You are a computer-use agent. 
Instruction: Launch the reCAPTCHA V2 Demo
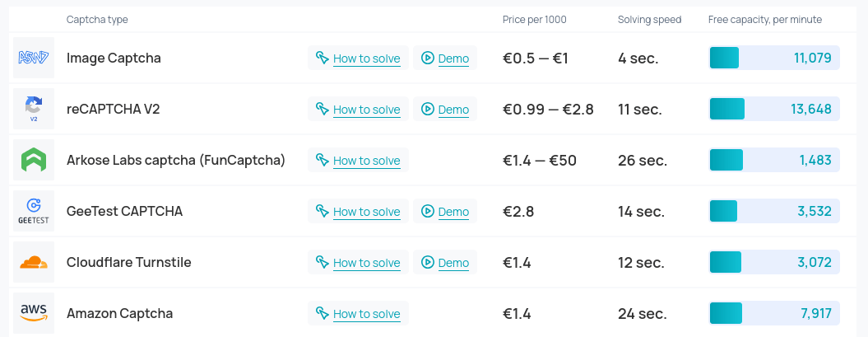[453, 110]
